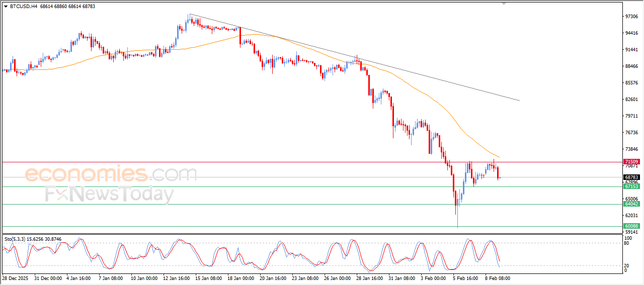Click the 59141 price axis value
The height and width of the screenshot is (285, 644).
click(x=631, y=232)
